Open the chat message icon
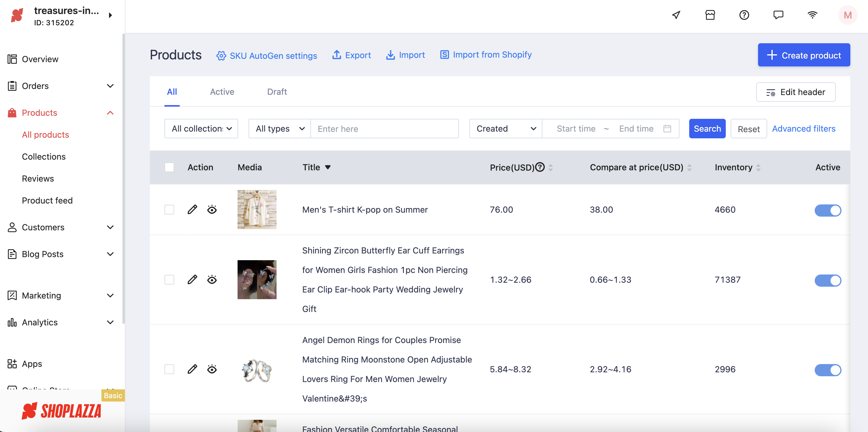The width and height of the screenshot is (868, 432). (778, 15)
